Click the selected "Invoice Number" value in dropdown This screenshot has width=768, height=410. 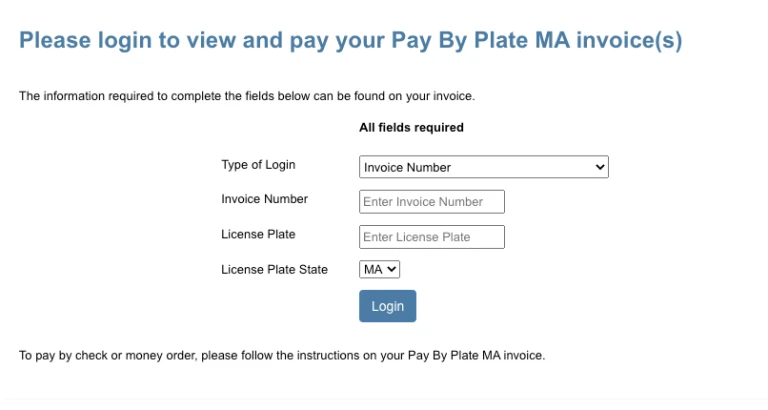408,168
